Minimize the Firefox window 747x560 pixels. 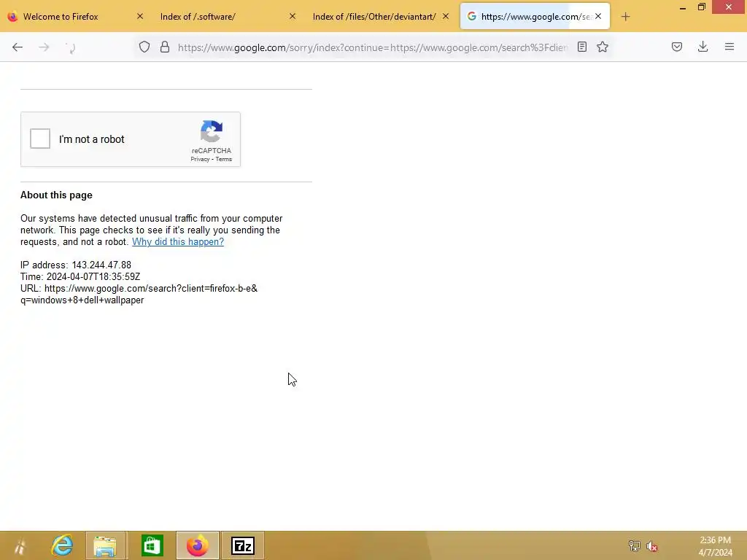(x=683, y=7)
